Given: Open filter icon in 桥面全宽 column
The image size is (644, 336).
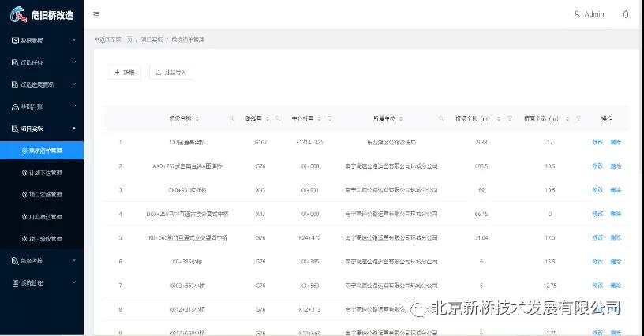Looking at the screenshot, I should 578,118.
